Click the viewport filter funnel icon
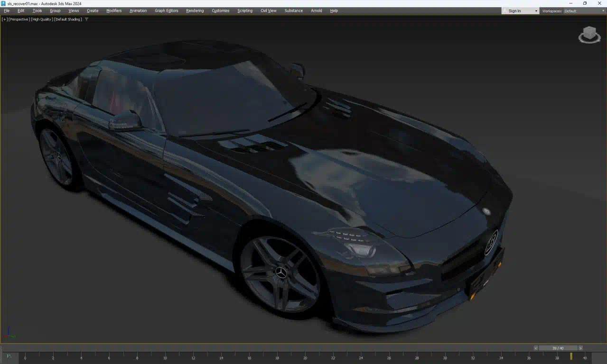Image resolution: width=607 pixels, height=364 pixels. pos(86,19)
